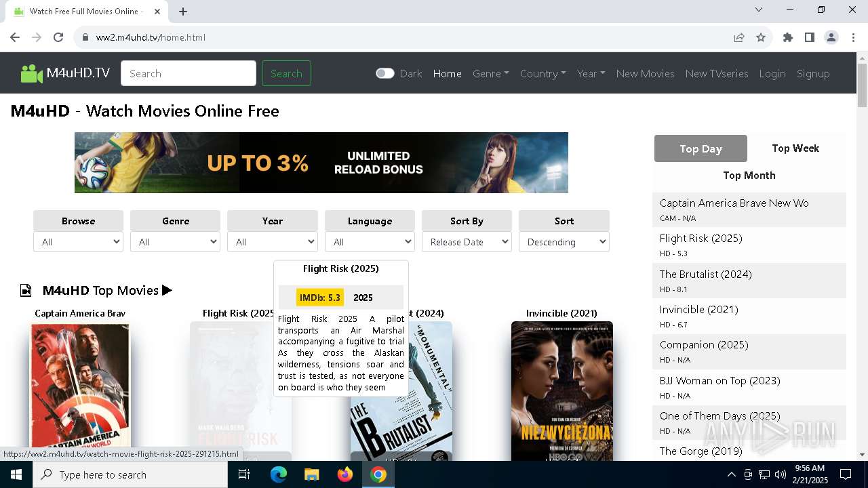The width and height of the screenshot is (868, 488).
Task: Open the Chrome extensions puzzle icon
Action: [788, 37]
